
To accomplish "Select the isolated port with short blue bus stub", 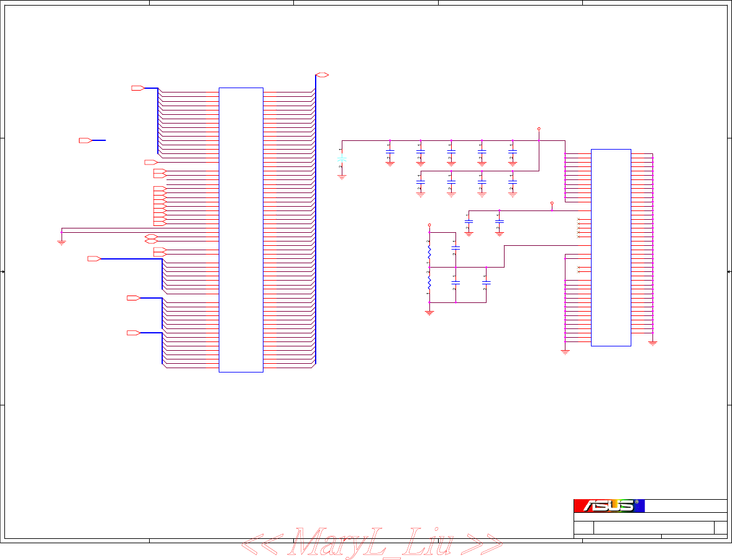I will (85, 140).
